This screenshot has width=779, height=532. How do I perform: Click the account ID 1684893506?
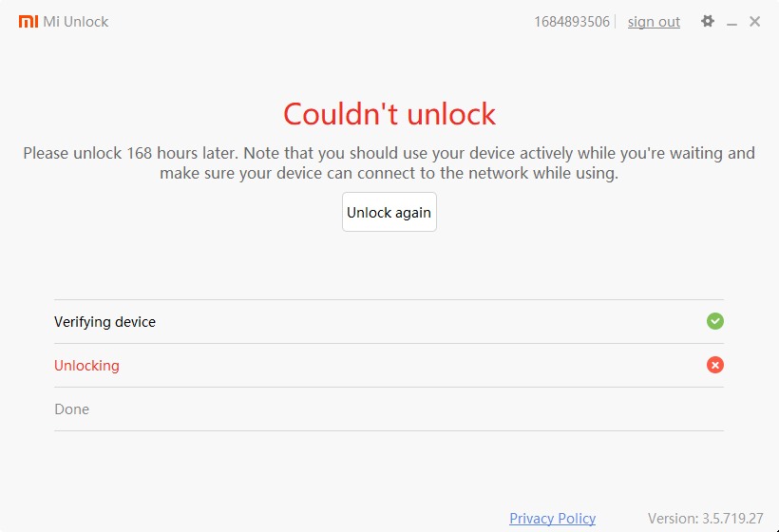pyautogui.click(x=572, y=22)
